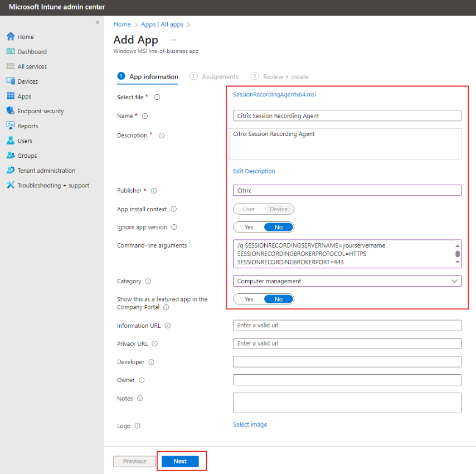This screenshot has width=476, height=474.
Task: Collapse the sidebar with double chevron
Action: tap(98, 22)
